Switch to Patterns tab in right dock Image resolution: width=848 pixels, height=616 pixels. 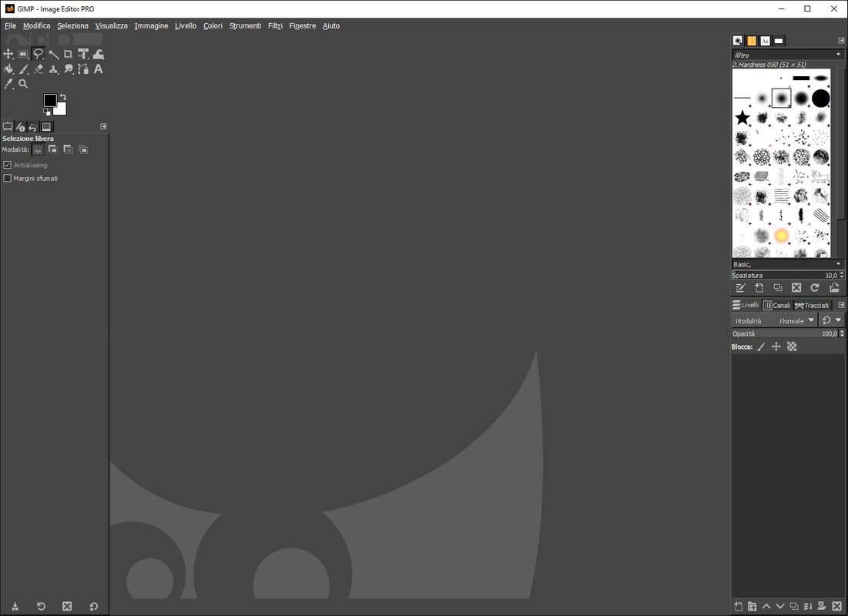pyautogui.click(x=751, y=41)
